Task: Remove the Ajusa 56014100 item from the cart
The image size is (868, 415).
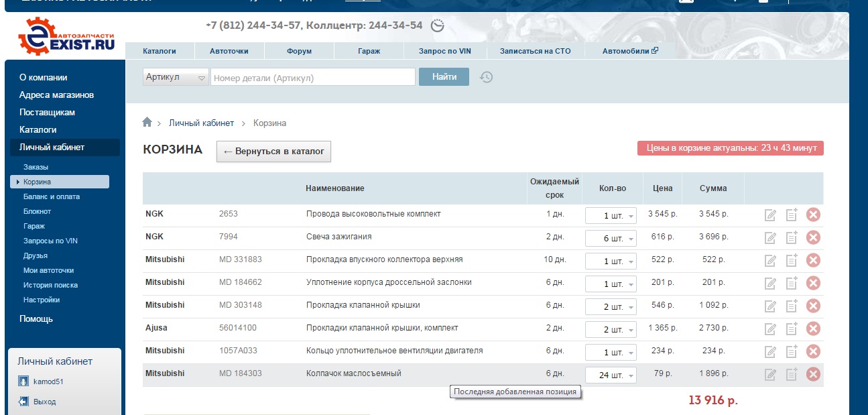Action: (x=813, y=329)
